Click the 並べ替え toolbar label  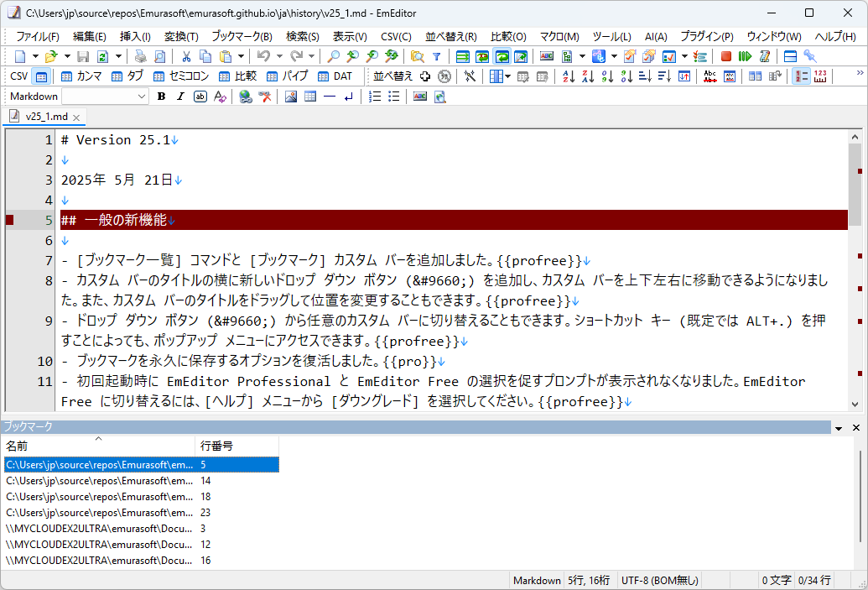[392, 76]
